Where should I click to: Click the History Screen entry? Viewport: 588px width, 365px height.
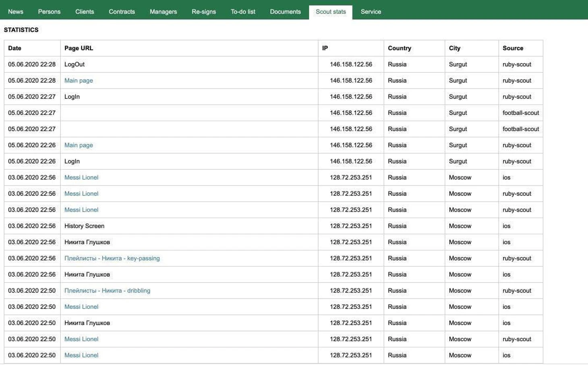(84, 226)
